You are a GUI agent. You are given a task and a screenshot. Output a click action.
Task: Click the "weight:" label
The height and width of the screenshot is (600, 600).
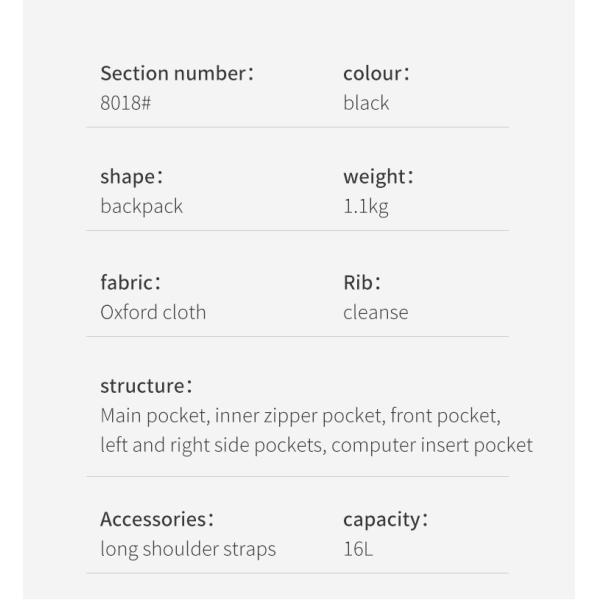tap(378, 177)
